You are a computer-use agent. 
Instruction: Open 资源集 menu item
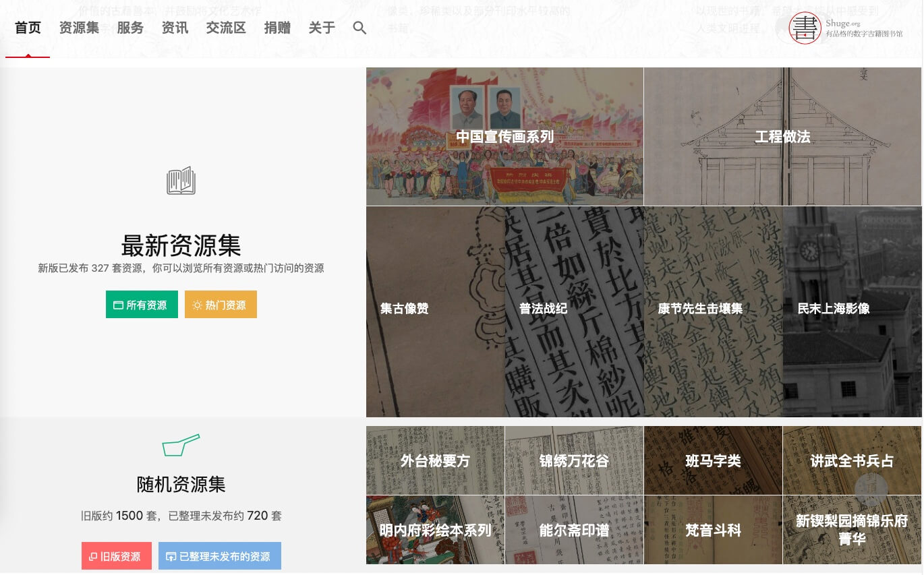79,28
